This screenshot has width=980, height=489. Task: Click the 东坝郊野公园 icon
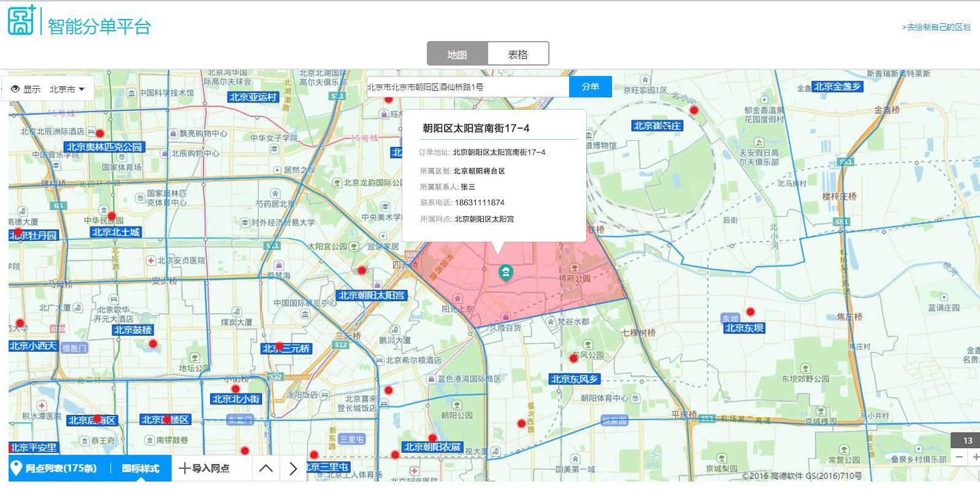pyautogui.click(x=805, y=368)
